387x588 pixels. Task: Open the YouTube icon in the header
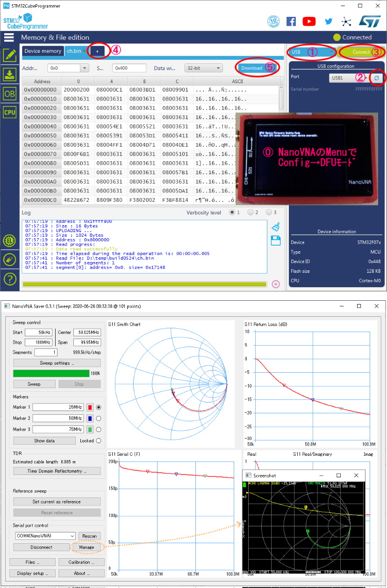pos(309,21)
